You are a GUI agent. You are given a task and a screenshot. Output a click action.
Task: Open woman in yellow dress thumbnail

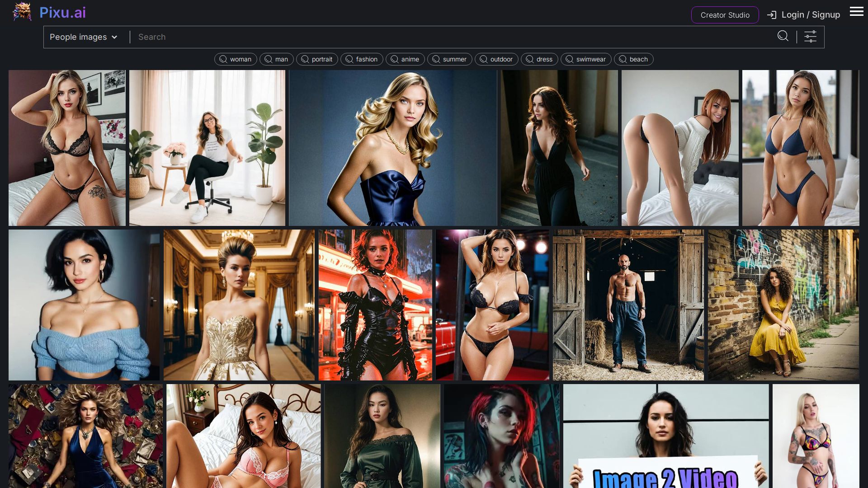[783, 305]
